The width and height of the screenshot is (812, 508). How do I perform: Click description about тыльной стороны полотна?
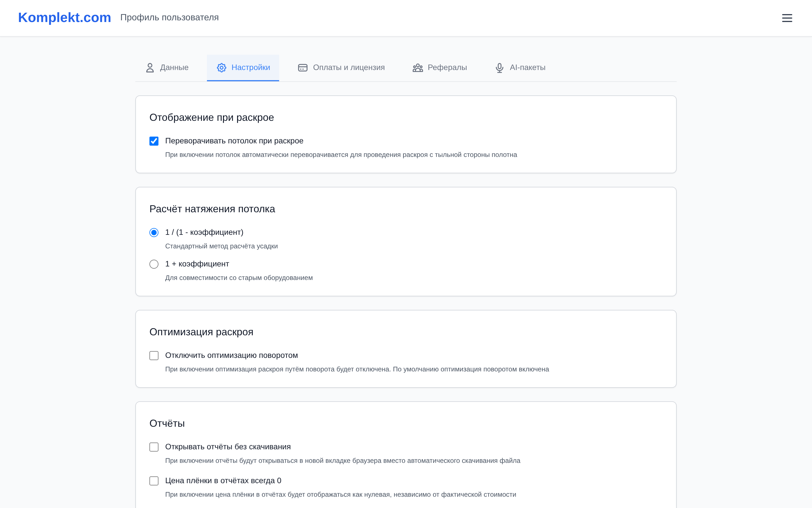[341, 155]
